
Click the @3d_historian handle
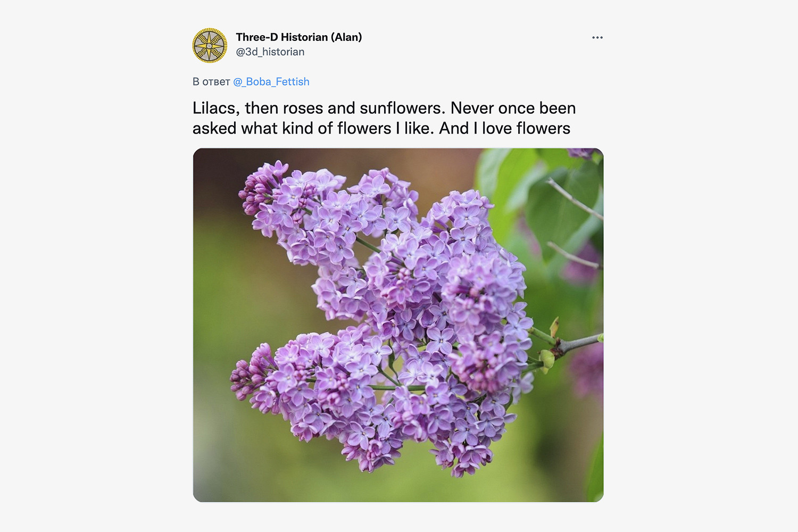pyautogui.click(x=270, y=52)
